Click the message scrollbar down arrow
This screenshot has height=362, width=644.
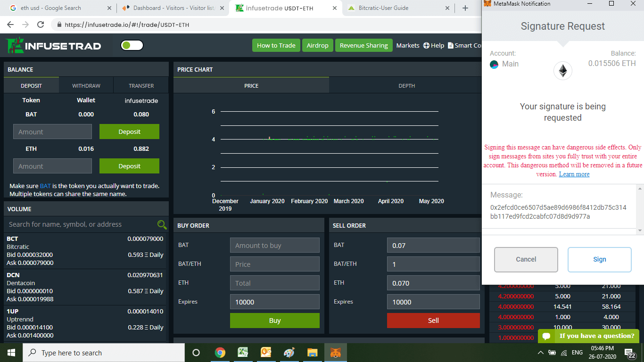(x=640, y=230)
